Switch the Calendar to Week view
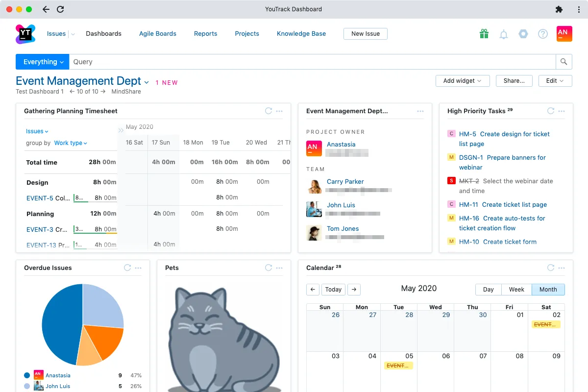Image resolution: width=588 pixels, height=392 pixels. pos(516,290)
